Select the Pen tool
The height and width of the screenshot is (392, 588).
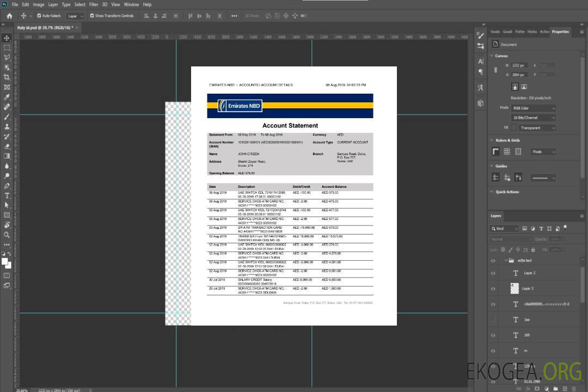click(x=7, y=186)
